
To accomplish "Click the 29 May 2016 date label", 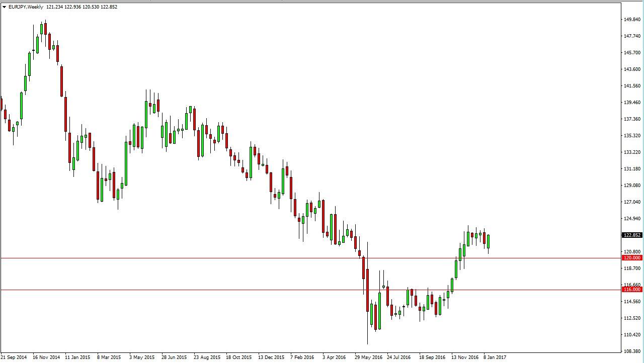I will pyautogui.click(x=368, y=357).
